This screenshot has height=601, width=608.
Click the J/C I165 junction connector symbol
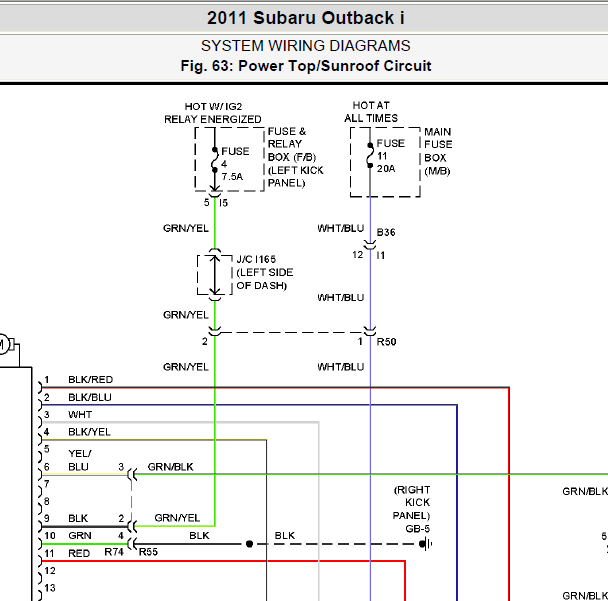[214, 275]
